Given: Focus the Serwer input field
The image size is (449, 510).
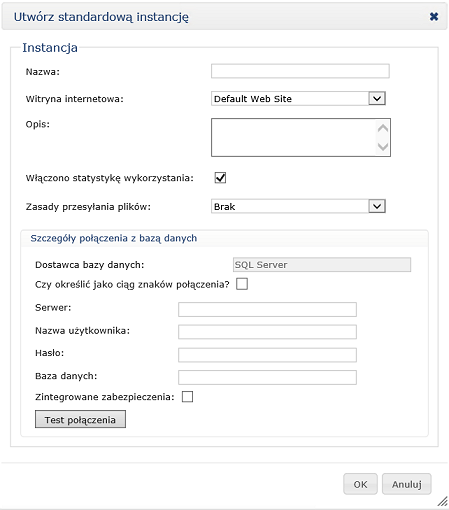Looking at the screenshot, I should pos(267,309).
